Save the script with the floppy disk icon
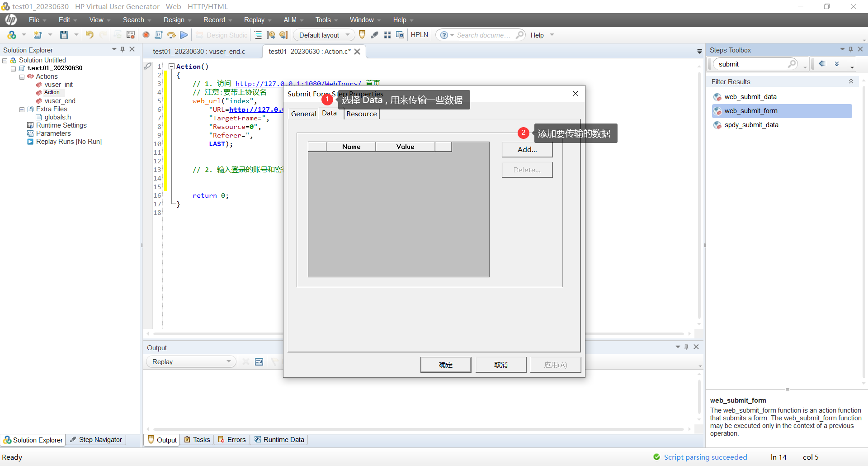Image resolution: width=868 pixels, height=466 pixels. (x=64, y=35)
